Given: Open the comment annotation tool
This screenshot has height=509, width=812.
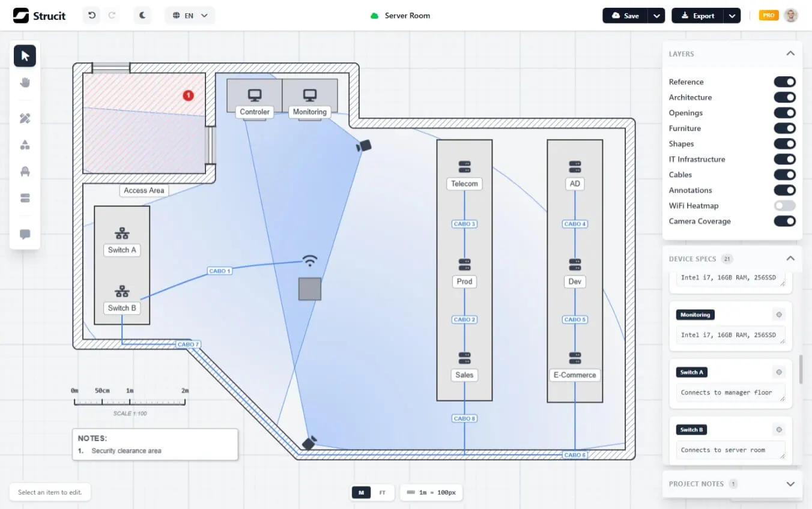Looking at the screenshot, I should click(x=25, y=234).
